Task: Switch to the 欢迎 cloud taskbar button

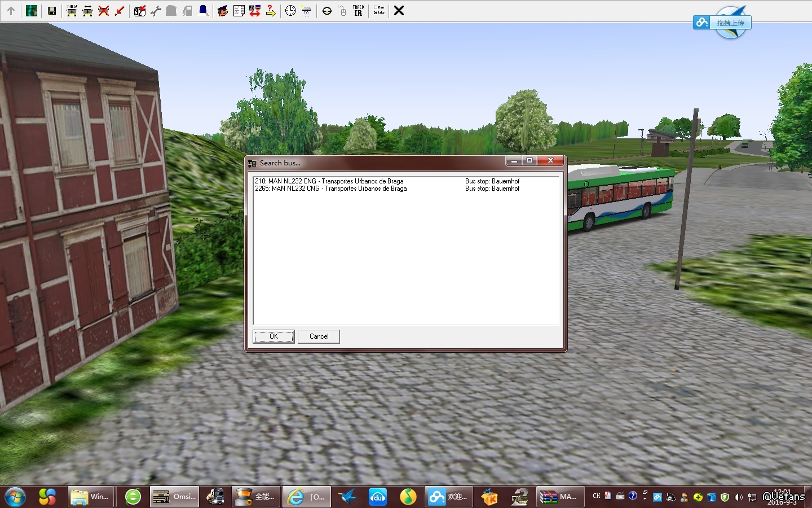Action: click(x=449, y=497)
